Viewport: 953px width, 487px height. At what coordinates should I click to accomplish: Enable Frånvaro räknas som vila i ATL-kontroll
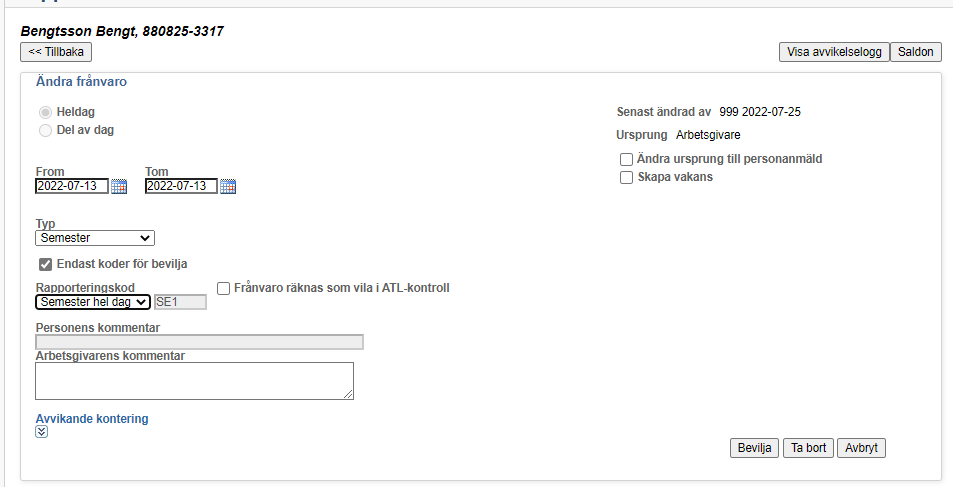point(224,289)
